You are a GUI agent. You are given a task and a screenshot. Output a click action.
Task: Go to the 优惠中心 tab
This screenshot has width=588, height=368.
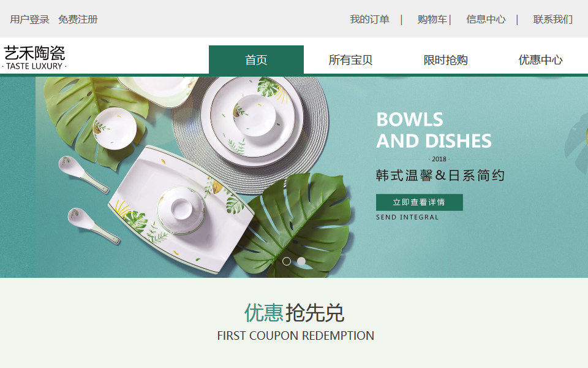pos(540,59)
